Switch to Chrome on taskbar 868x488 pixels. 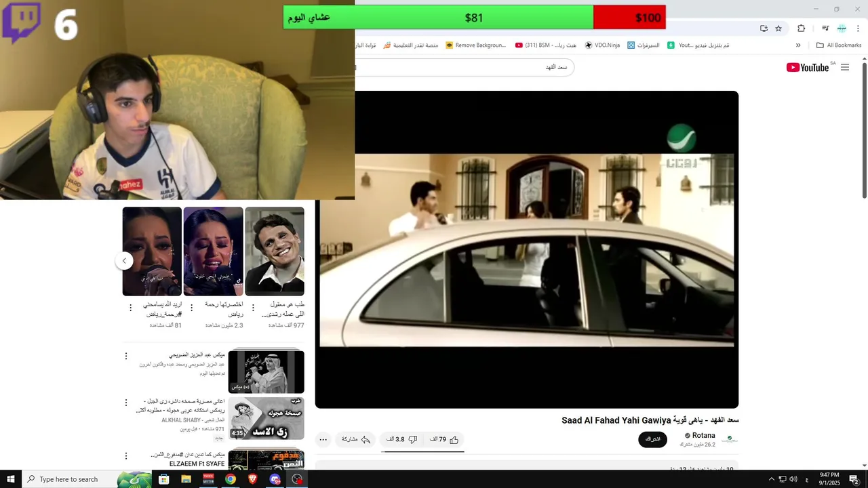point(231,479)
